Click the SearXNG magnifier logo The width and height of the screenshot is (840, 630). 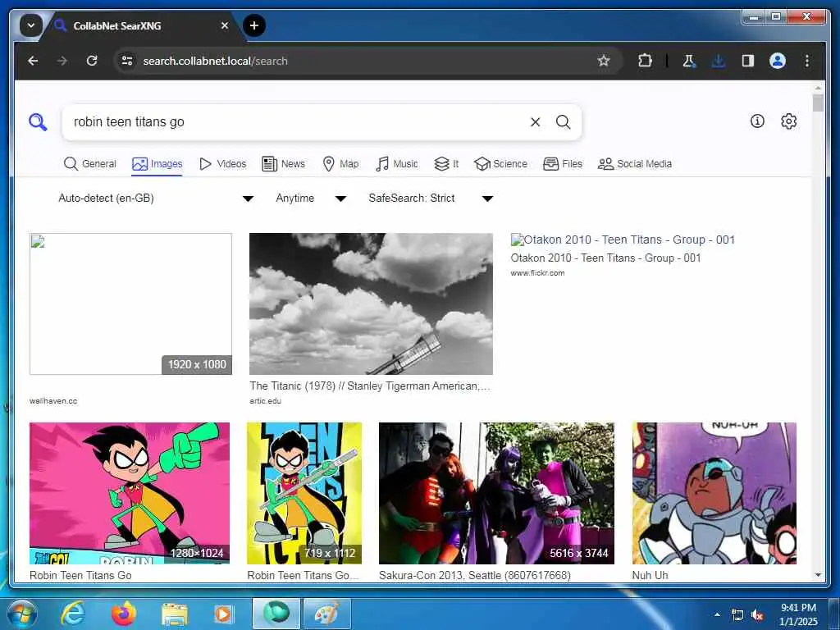coord(38,122)
